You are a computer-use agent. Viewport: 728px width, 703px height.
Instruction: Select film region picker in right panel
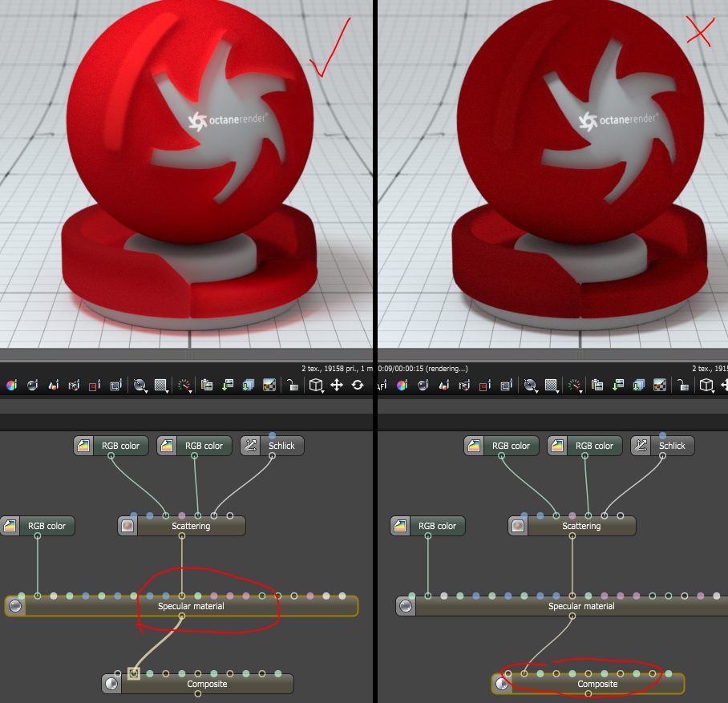(x=507, y=385)
